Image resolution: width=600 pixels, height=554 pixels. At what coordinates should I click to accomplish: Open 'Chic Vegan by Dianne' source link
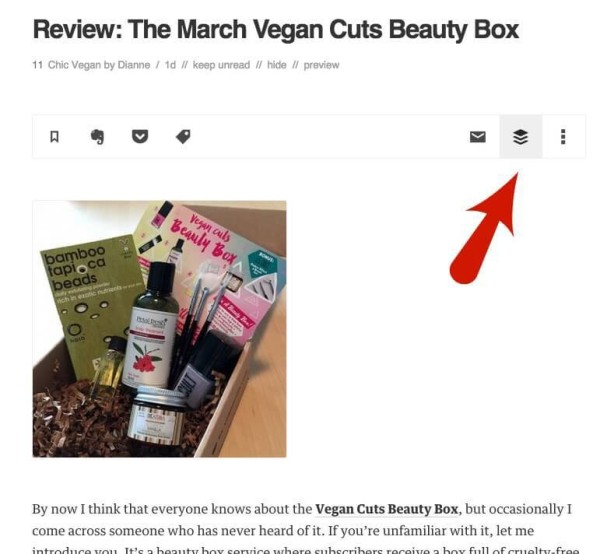coord(99,65)
